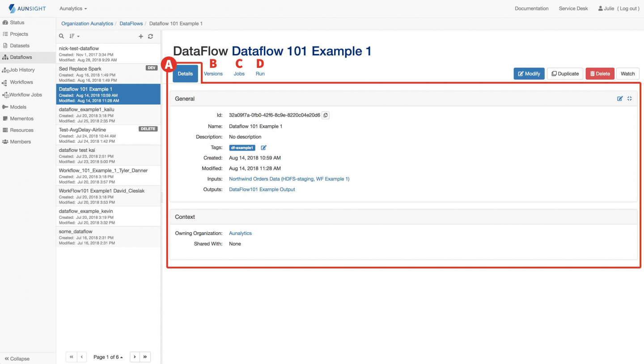Screen dimensions: 644x364
Task: Open the sort order dropdown in list toolbar
Action: [74, 36]
